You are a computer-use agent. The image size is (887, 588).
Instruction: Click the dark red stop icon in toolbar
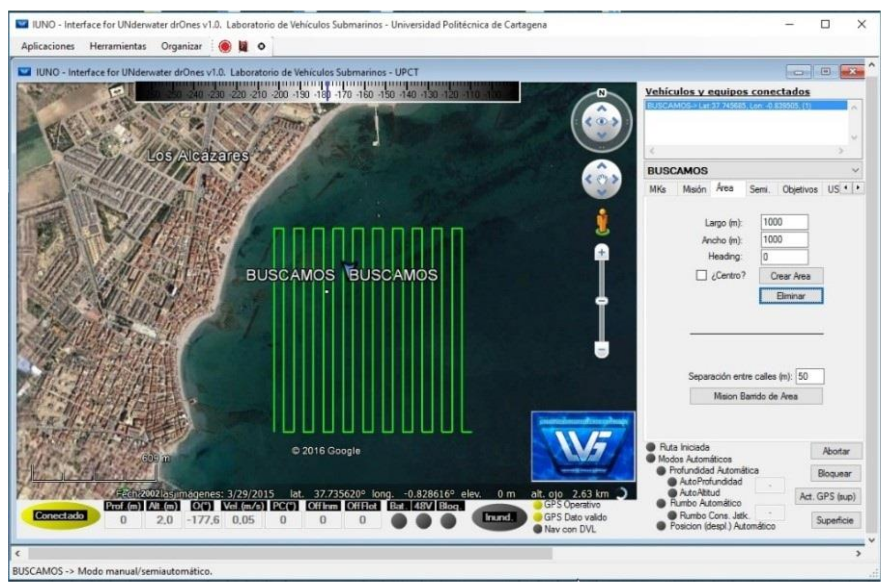pos(243,47)
